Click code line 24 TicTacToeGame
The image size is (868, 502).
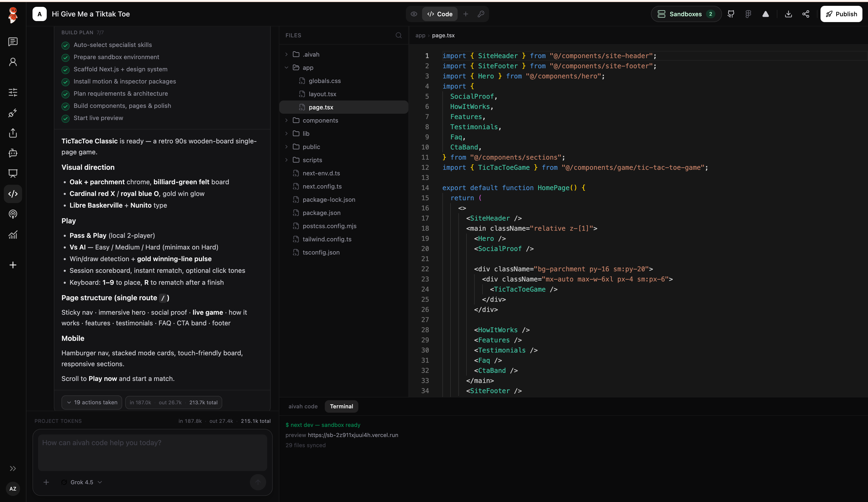(524, 289)
